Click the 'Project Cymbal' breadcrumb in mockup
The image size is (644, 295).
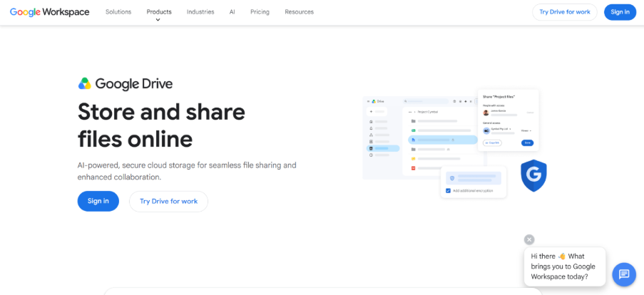pos(428,112)
